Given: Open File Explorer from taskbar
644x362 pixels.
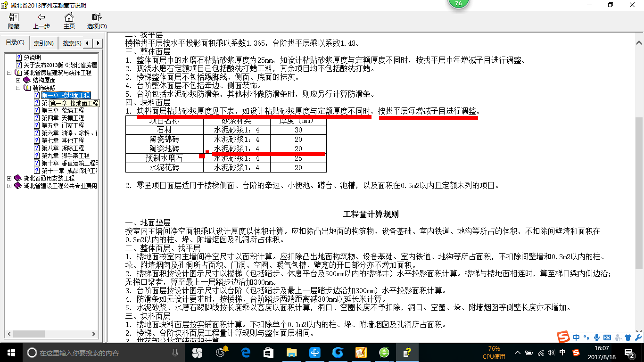Looking at the screenshot, I should coord(291,352).
